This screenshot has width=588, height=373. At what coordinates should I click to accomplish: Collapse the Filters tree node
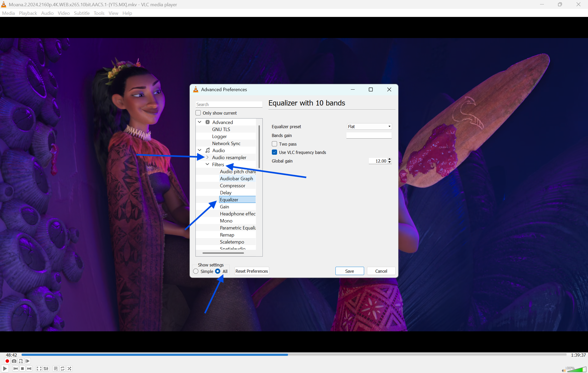(207, 164)
